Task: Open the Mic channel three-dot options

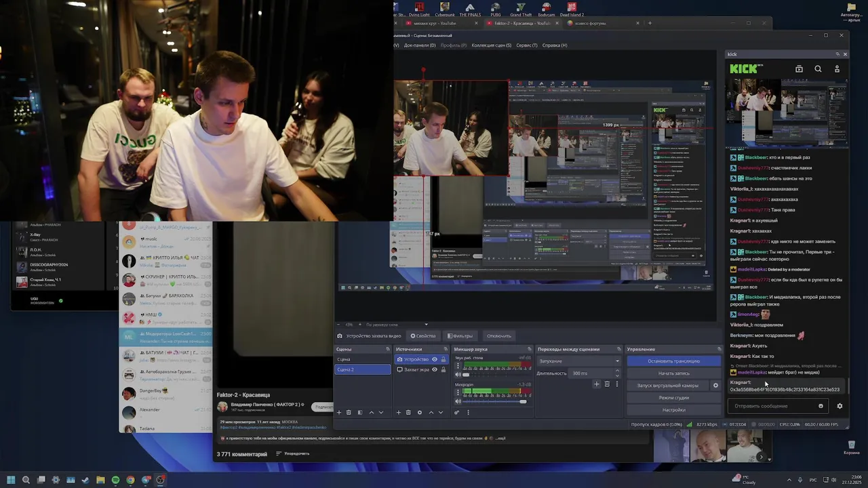Action: [458, 392]
